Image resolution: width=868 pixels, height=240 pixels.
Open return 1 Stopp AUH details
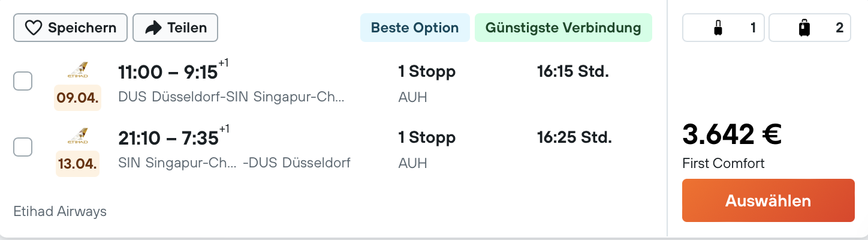(x=427, y=138)
